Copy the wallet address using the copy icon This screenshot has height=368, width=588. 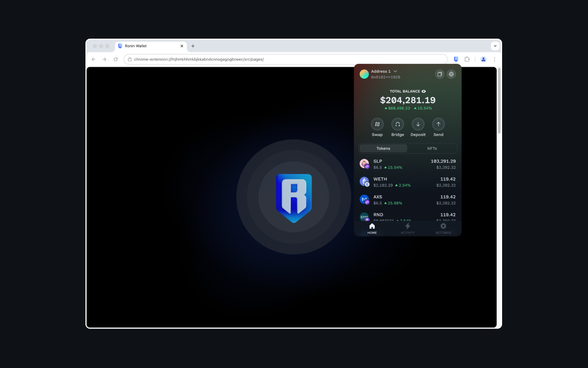(439, 74)
